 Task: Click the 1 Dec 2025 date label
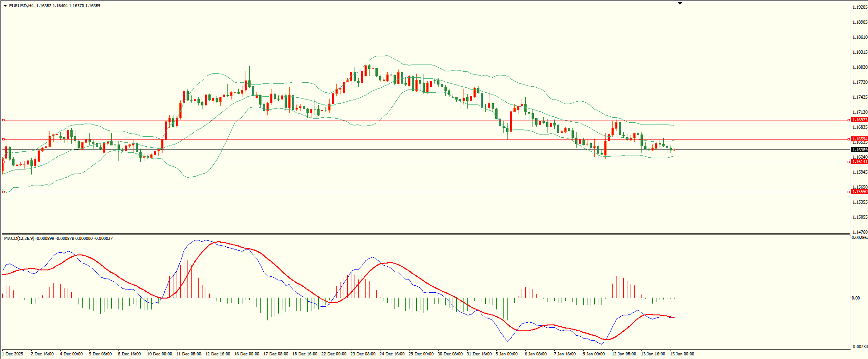[x=13, y=354]
